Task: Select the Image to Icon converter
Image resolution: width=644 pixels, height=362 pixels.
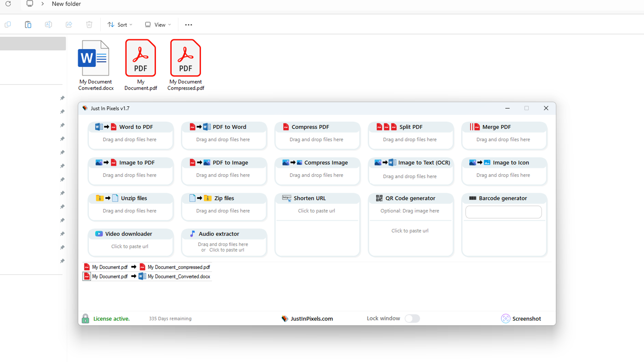Action: [x=504, y=162]
